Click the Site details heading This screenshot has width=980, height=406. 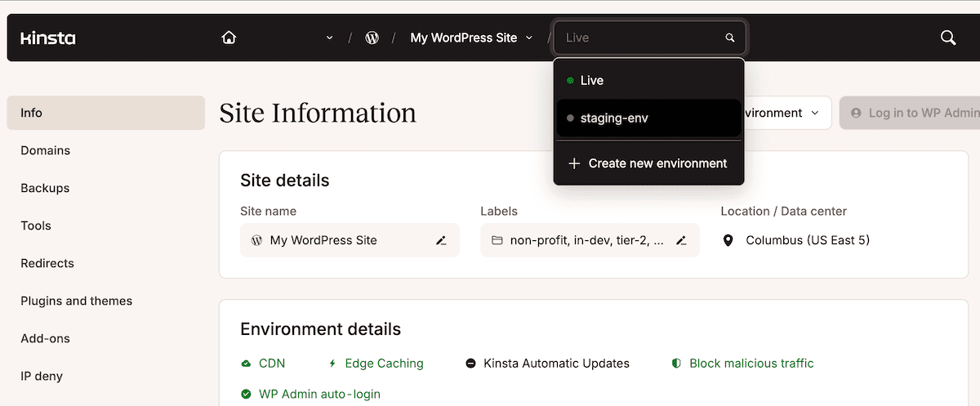[x=285, y=181]
